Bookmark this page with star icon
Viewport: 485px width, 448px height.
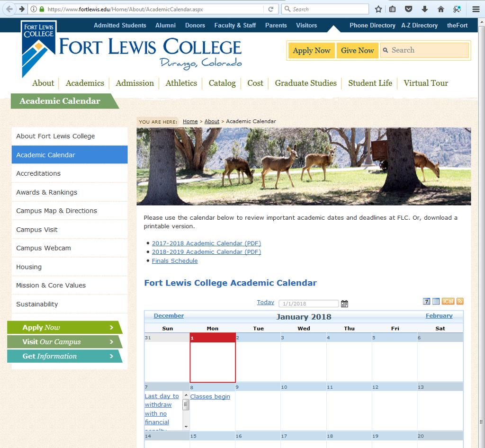pyautogui.click(x=378, y=9)
